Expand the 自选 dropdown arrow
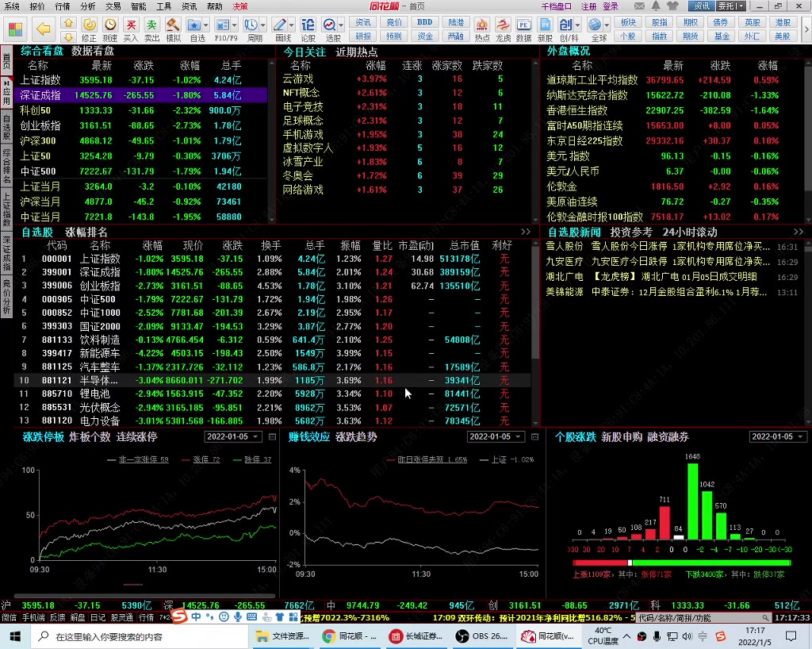 pyautogui.click(x=206, y=25)
